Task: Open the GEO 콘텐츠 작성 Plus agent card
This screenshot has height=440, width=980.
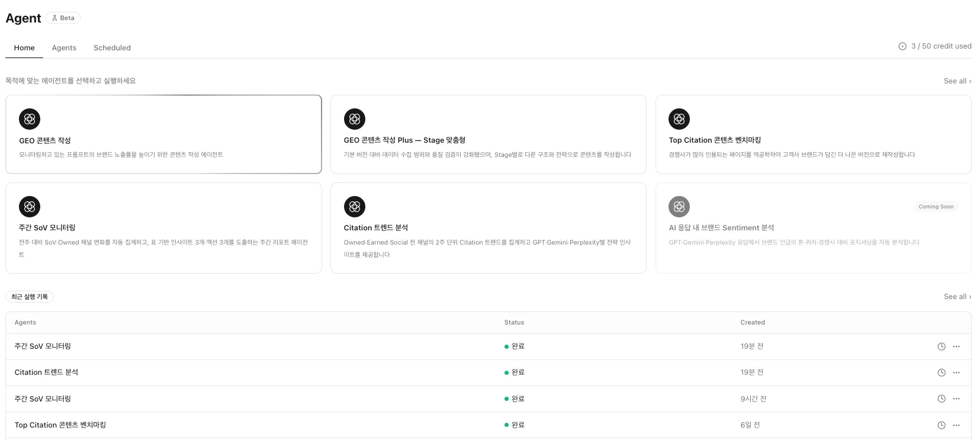Action: click(x=488, y=134)
